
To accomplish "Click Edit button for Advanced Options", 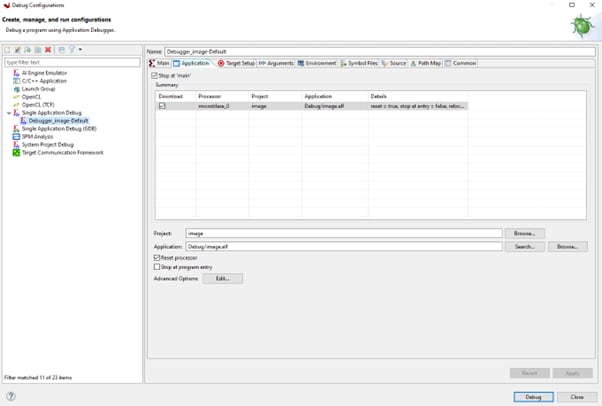I will click(x=222, y=279).
